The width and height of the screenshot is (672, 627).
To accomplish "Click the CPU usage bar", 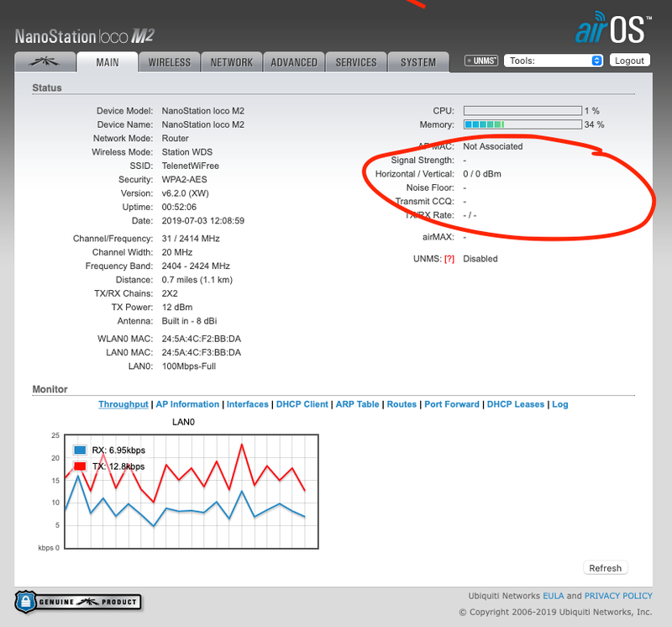I will 522,111.
